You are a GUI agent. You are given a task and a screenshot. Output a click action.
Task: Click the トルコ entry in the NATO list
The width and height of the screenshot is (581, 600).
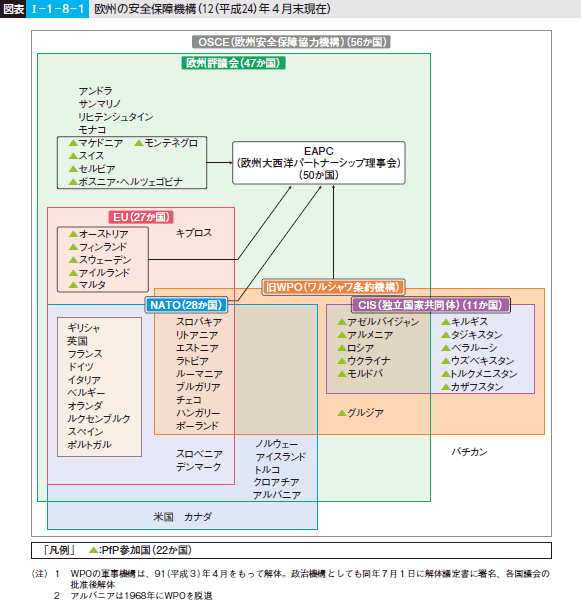[x=267, y=470]
